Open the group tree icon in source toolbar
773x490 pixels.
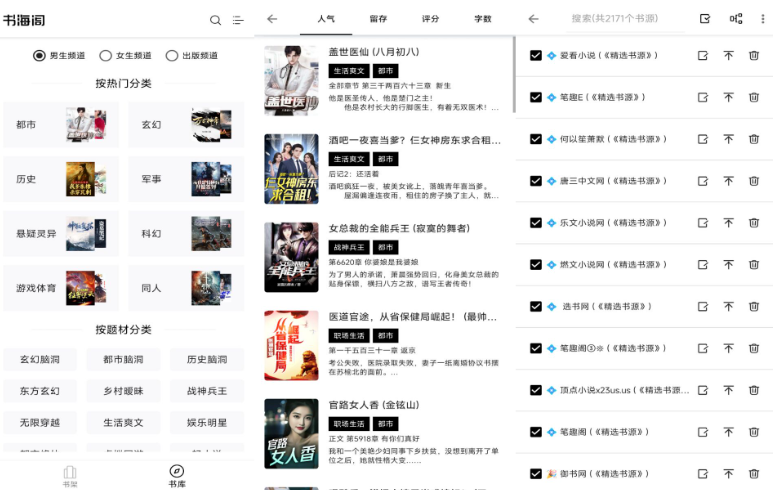736,19
